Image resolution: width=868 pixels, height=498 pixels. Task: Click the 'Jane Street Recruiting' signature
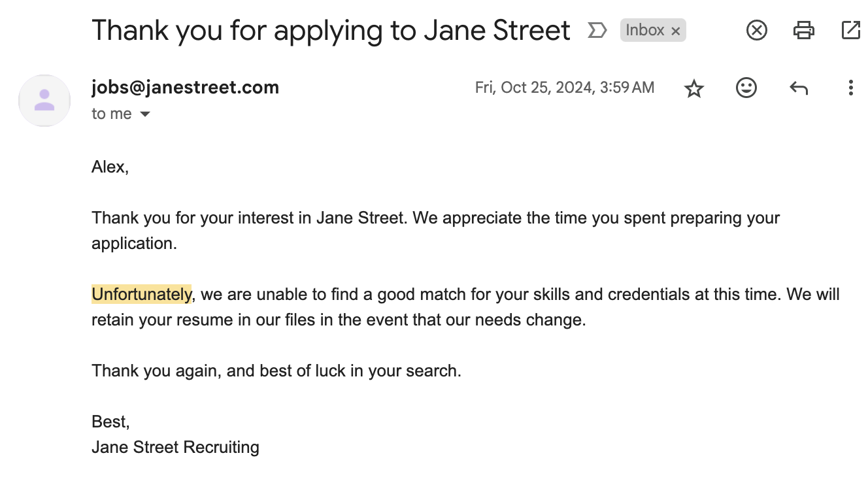click(175, 448)
